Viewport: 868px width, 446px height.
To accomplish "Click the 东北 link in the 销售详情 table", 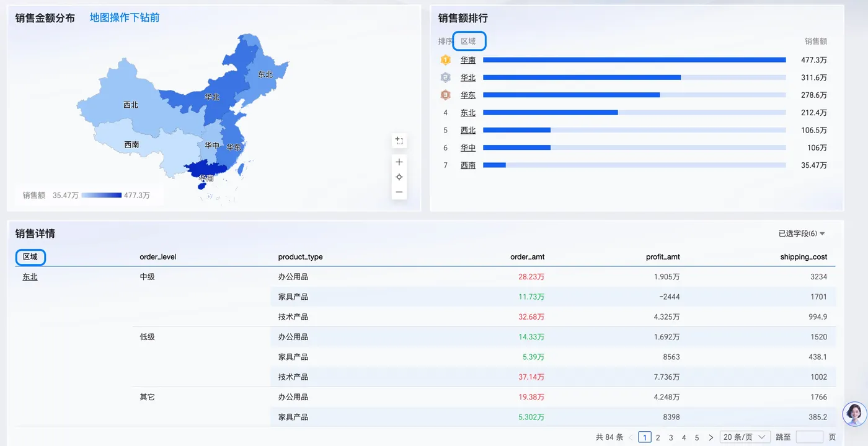I will [x=30, y=277].
